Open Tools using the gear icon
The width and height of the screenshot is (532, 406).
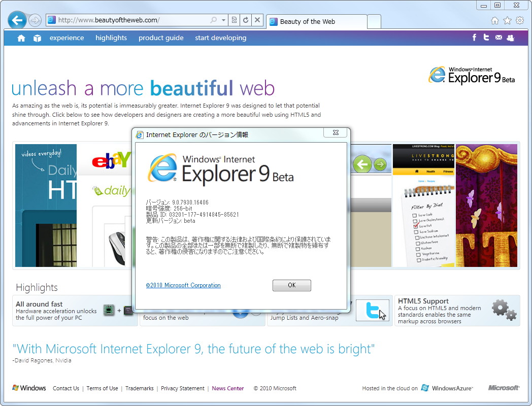pyautogui.click(x=519, y=19)
